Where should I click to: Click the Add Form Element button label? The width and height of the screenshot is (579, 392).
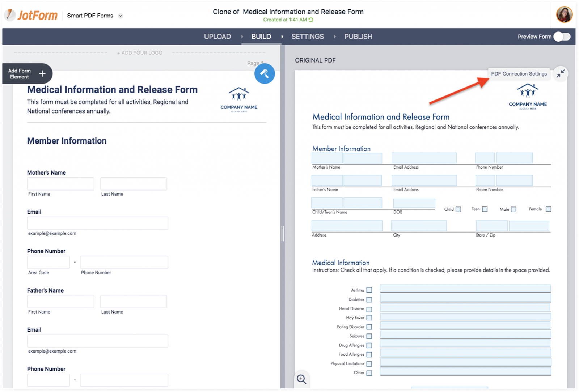(20, 74)
